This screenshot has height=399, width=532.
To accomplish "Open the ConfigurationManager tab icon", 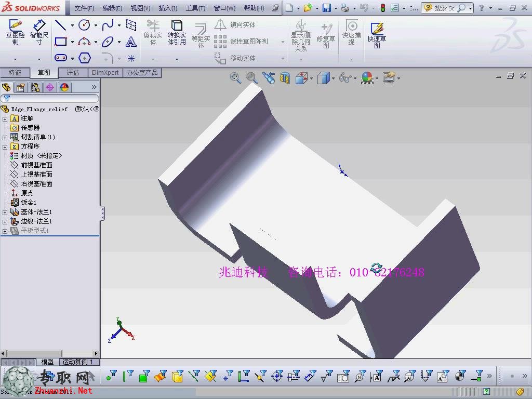I will [35, 87].
